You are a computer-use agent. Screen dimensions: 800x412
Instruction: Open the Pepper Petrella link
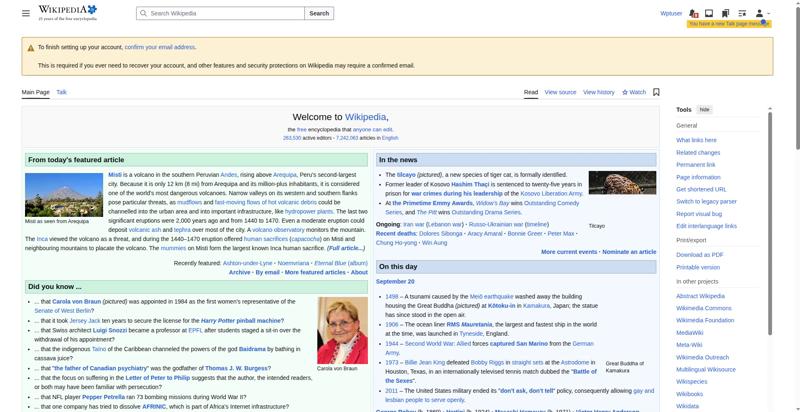click(103, 397)
